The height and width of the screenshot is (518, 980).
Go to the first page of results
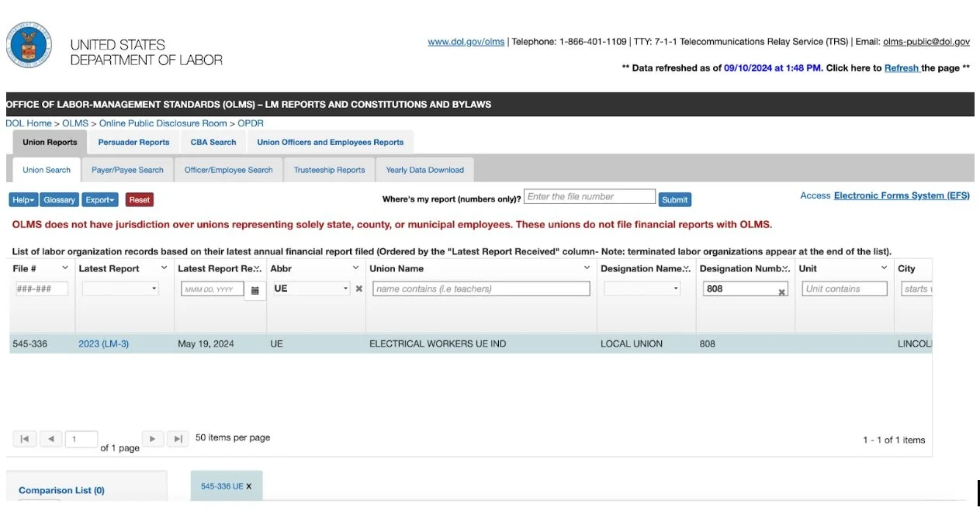24,439
